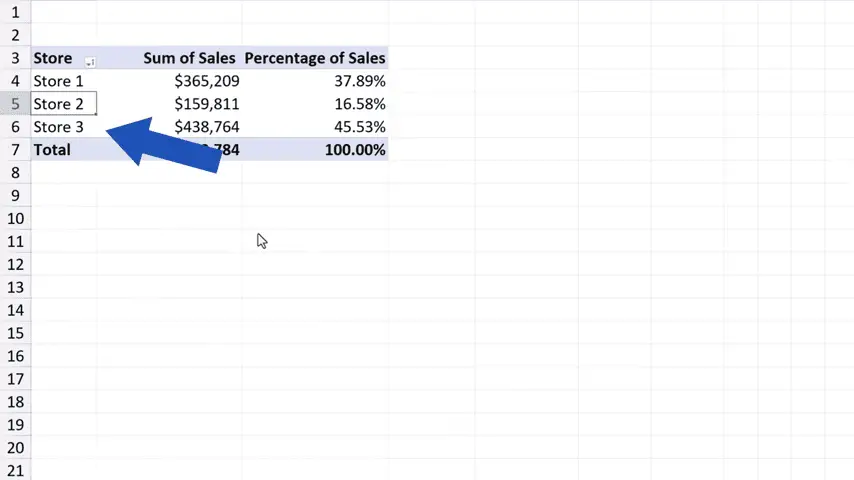Select the Percentage of Sales header

(314, 58)
